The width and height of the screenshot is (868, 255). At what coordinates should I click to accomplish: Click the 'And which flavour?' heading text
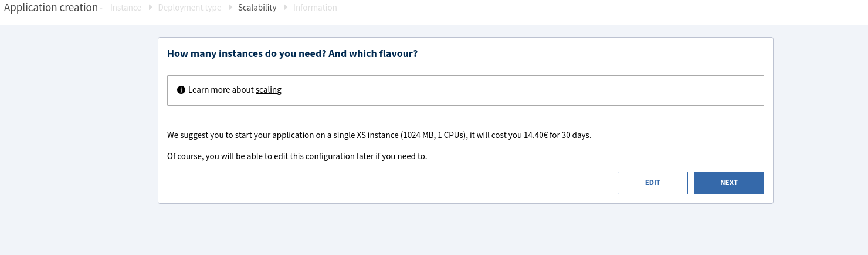point(373,54)
